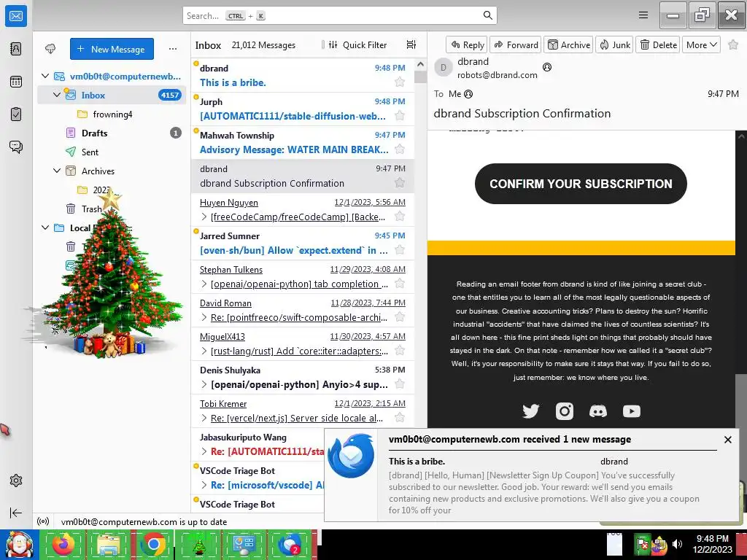Expand the Denis Shulyaka thread

[204, 385]
